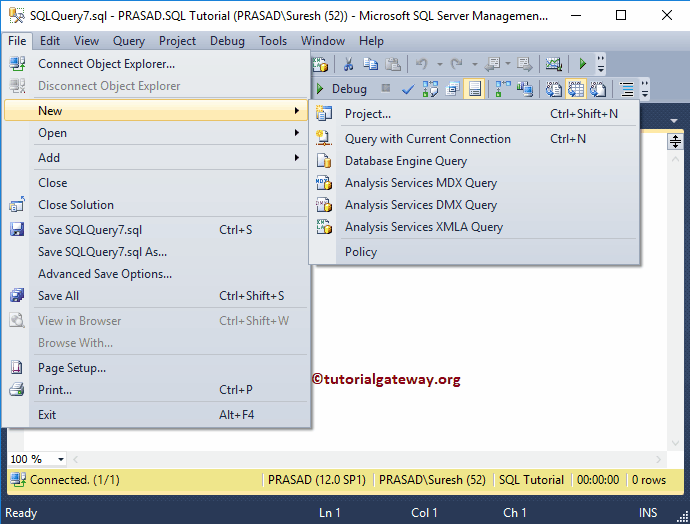This screenshot has height=524, width=690.
Task: Click green Start arrow in top toolbar
Action: (582, 64)
